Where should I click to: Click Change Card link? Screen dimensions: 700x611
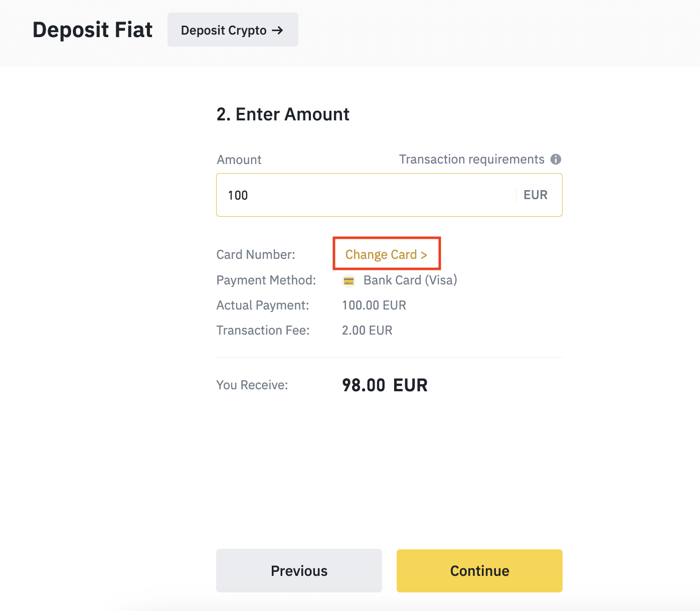[386, 255]
